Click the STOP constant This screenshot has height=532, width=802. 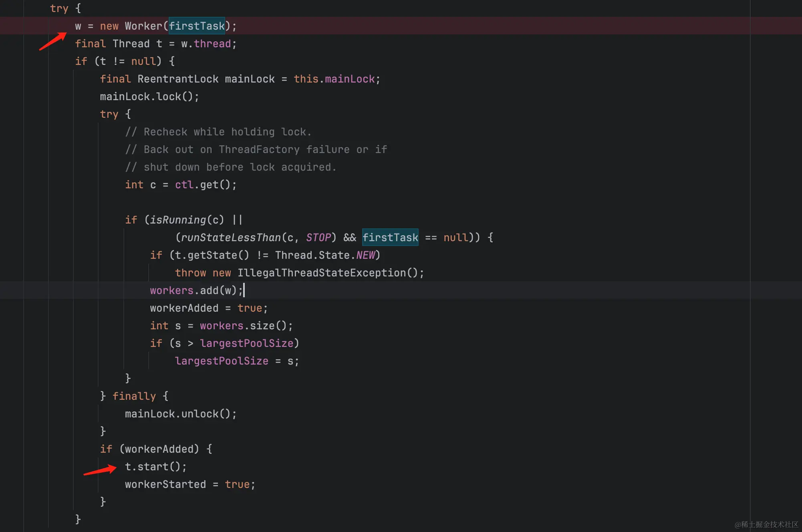click(x=318, y=238)
